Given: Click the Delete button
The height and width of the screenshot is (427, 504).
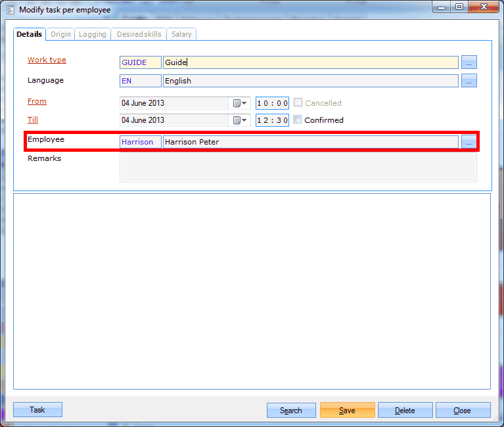Looking at the screenshot, I should click(405, 411).
